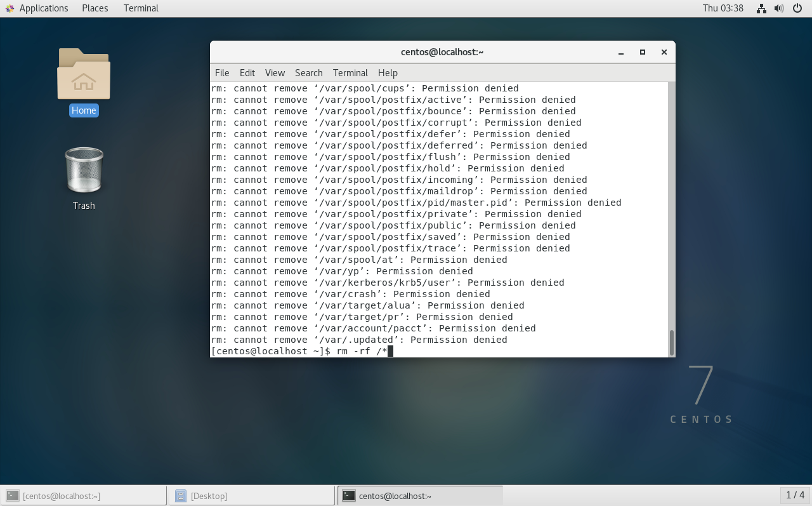The height and width of the screenshot is (506, 812).
Task: Click the 1 / 4 workspace switcher
Action: [795, 495]
